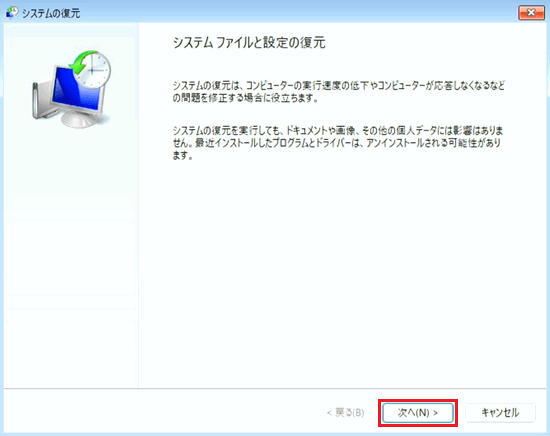Screen dimensions: 550x436
Task: Click the 次へ(N) > button
Action: [418, 413]
